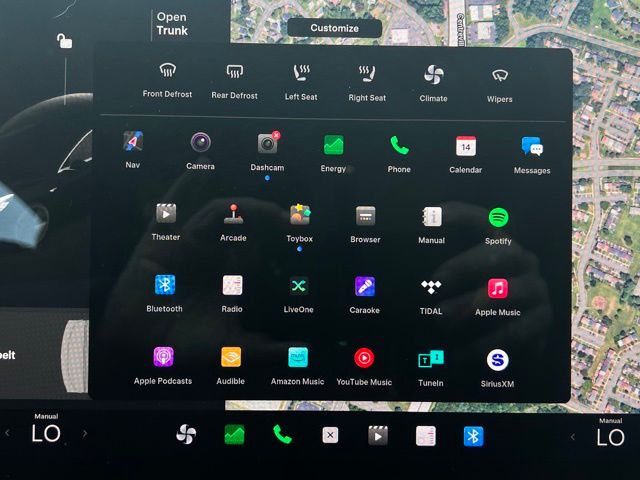
Task: Tap the Phone icon in bottom dock
Action: click(282, 435)
